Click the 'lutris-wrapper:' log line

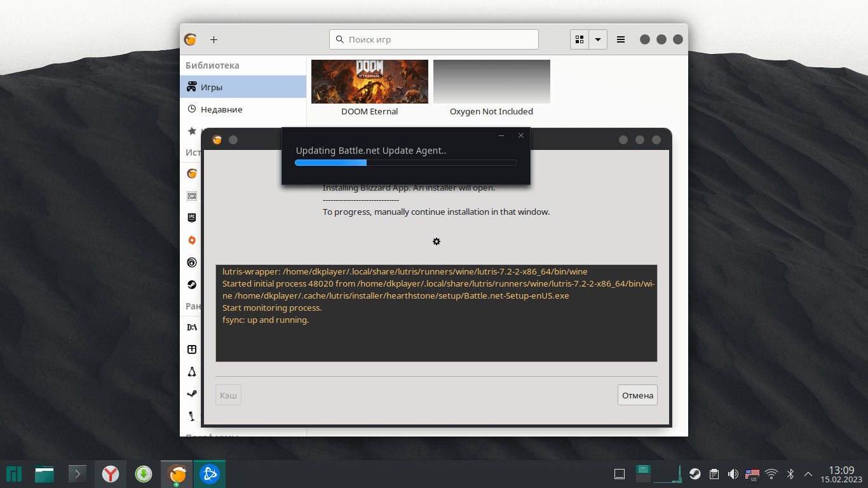(405, 272)
